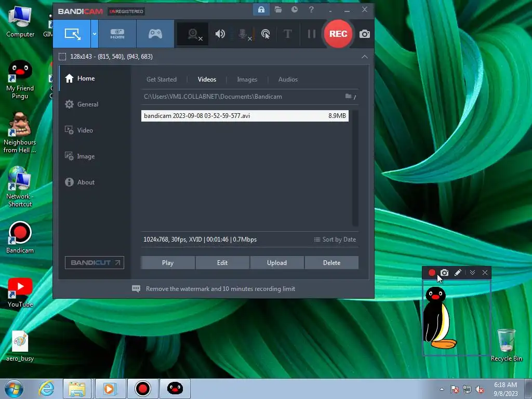Open the Sort by Date menu

point(335,240)
